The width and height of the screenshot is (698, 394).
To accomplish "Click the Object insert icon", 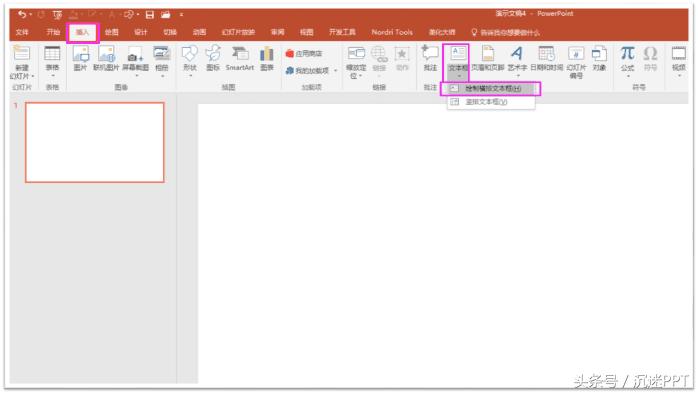I will point(599,53).
